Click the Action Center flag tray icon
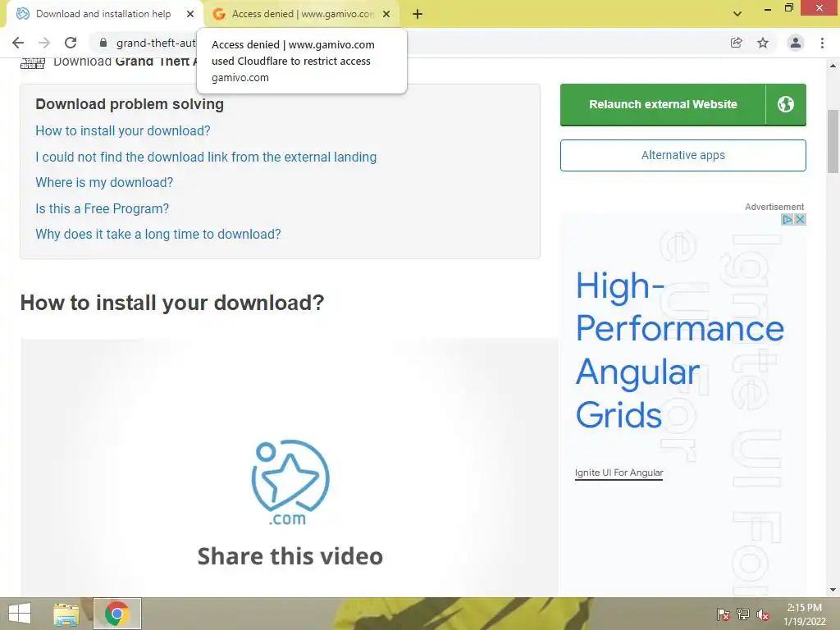The width and height of the screenshot is (840, 630). coord(723,614)
